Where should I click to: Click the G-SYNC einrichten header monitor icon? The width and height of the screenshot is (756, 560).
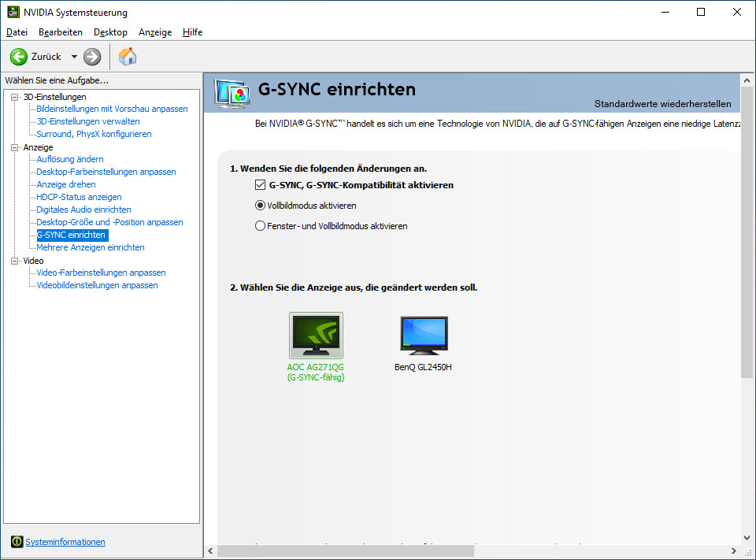coord(232,91)
